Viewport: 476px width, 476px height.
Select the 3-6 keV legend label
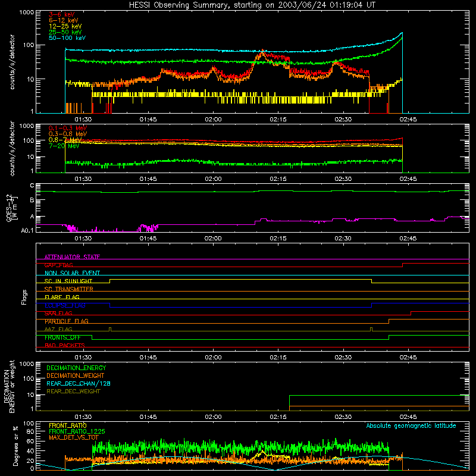click(x=62, y=14)
